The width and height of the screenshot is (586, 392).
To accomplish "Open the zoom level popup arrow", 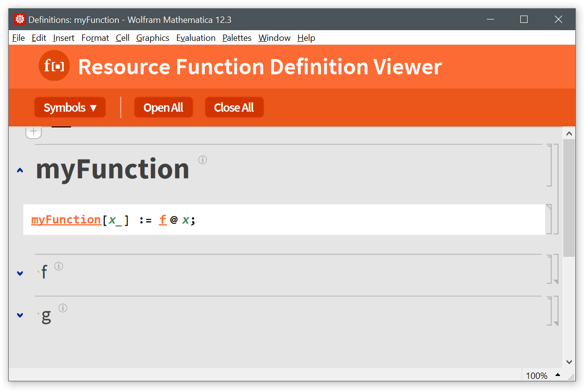I will pos(558,375).
